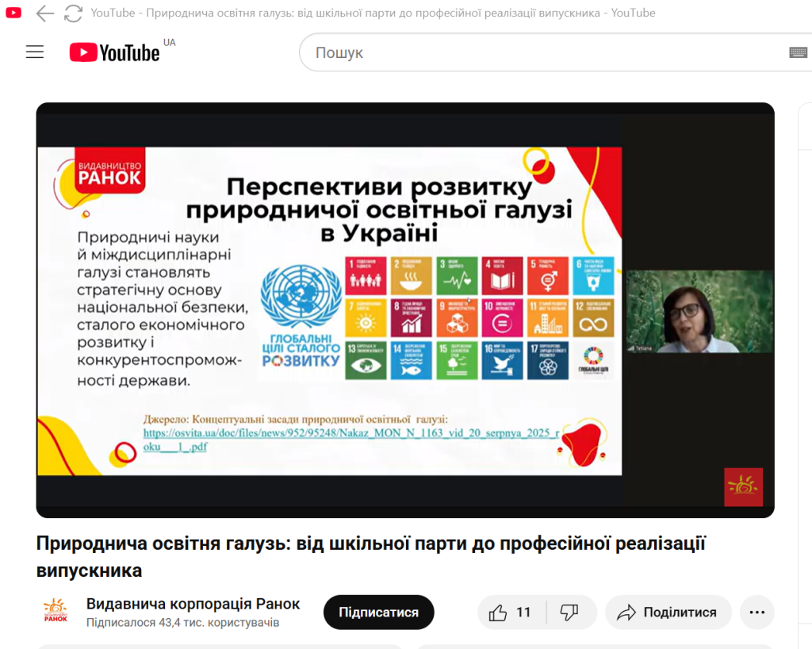812x649 pixels.
Task: Click the UN emblem on the slide
Action: tap(301, 301)
